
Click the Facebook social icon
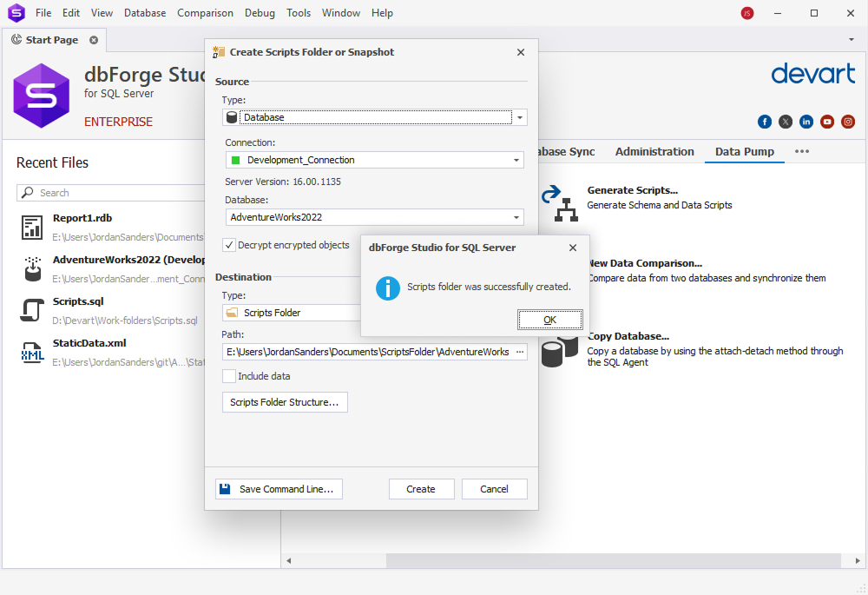tap(765, 122)
